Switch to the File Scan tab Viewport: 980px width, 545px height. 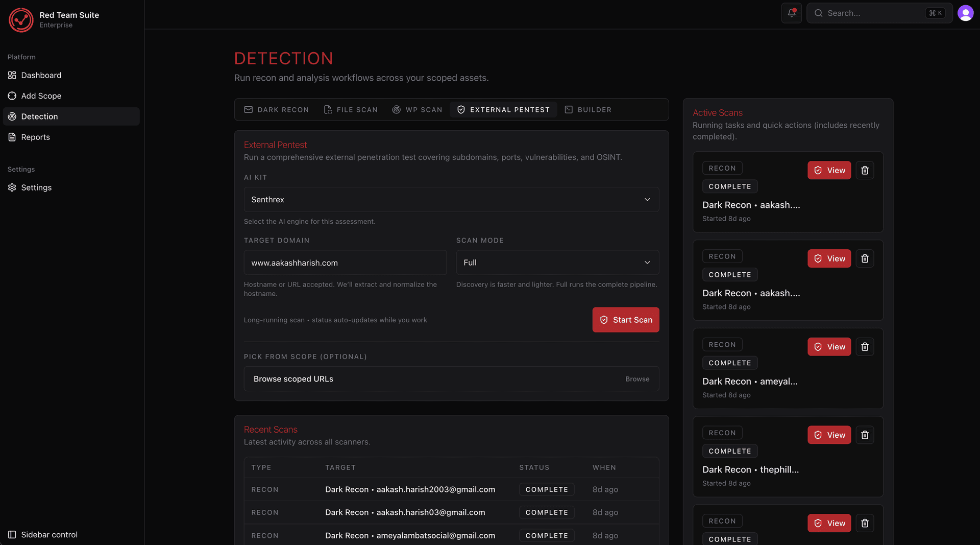click(351, 109)
